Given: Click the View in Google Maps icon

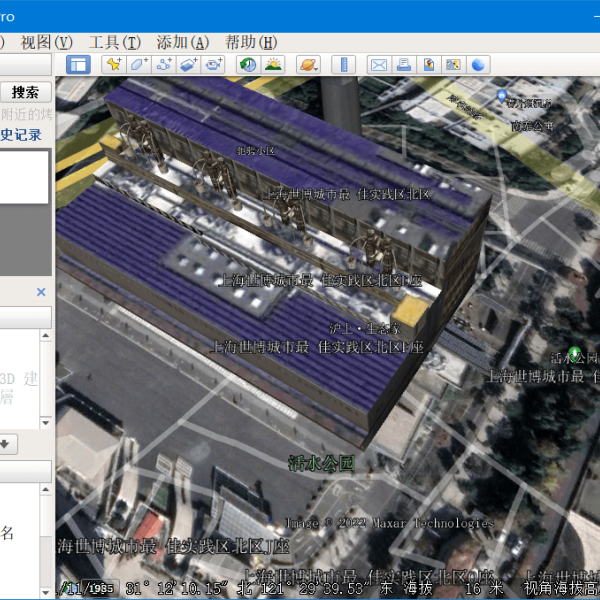Looking at the screenshot, I should point(454,65).
